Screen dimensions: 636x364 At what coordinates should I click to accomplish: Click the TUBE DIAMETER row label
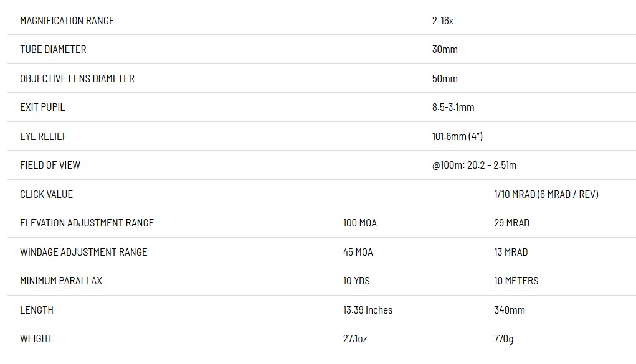point(53,49)
